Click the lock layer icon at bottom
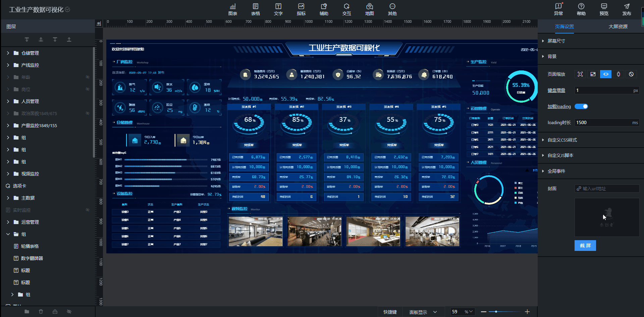 [x=55, y=312]
